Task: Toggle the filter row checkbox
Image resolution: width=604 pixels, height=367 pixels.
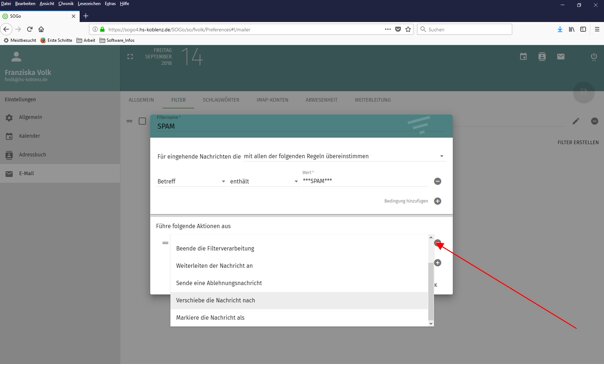Action: click(x=142, y=121)
